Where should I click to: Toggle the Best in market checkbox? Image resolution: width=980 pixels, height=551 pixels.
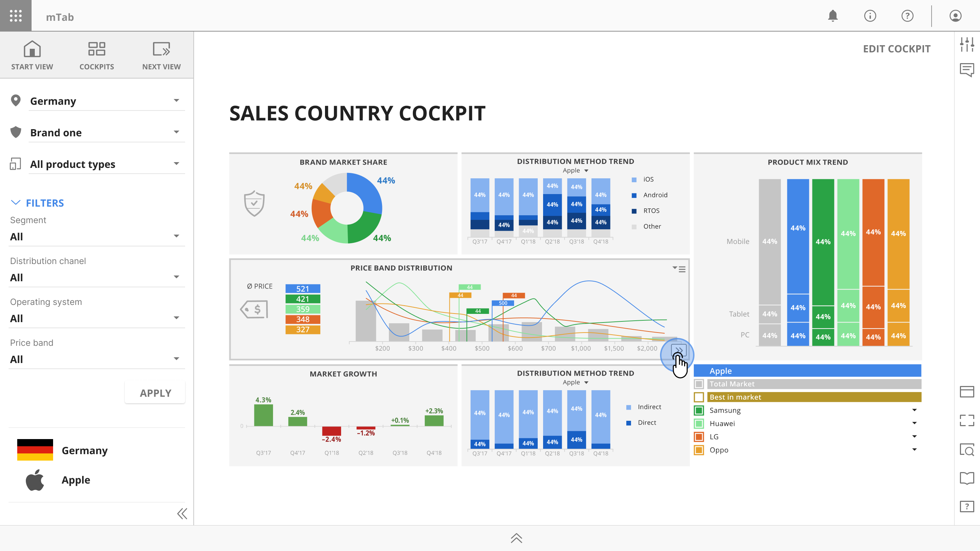[699, 397]
